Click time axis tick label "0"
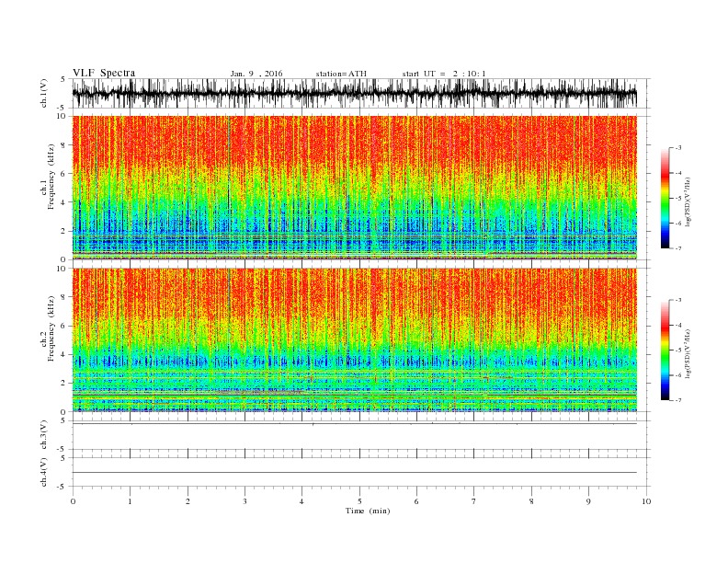The height and width of the screenshot is (563, 728). pyautogui.click(x=73, y=501)
